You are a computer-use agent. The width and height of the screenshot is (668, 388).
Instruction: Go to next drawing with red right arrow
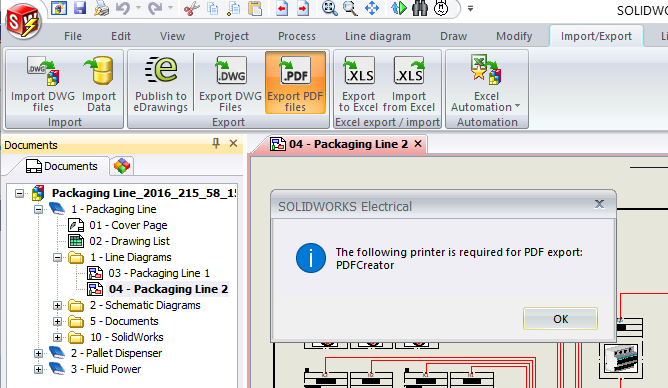[x=303, y=9]
